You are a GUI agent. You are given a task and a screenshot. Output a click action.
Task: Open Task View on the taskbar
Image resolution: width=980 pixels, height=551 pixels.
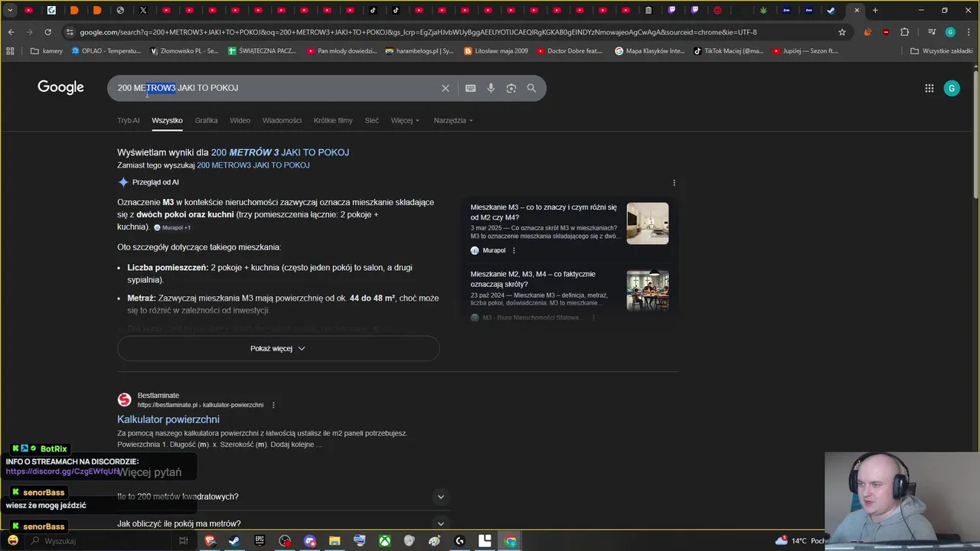[x=183, y=541]
